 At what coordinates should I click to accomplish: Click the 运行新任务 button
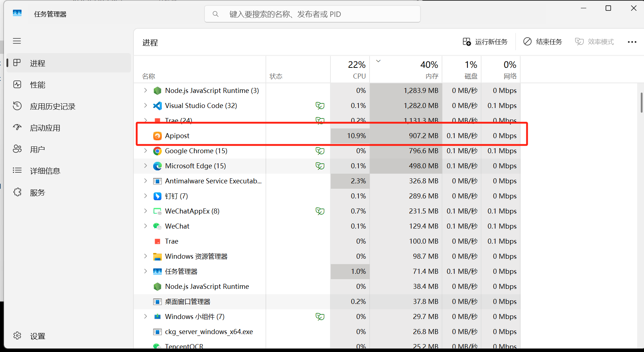click(x=485, y=42)
